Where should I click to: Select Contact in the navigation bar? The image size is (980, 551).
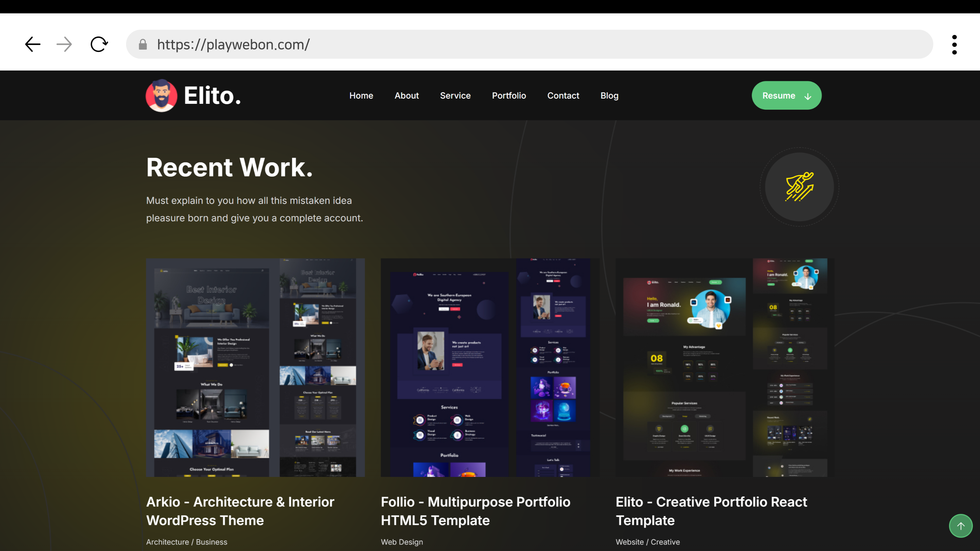tap(563, 96)
